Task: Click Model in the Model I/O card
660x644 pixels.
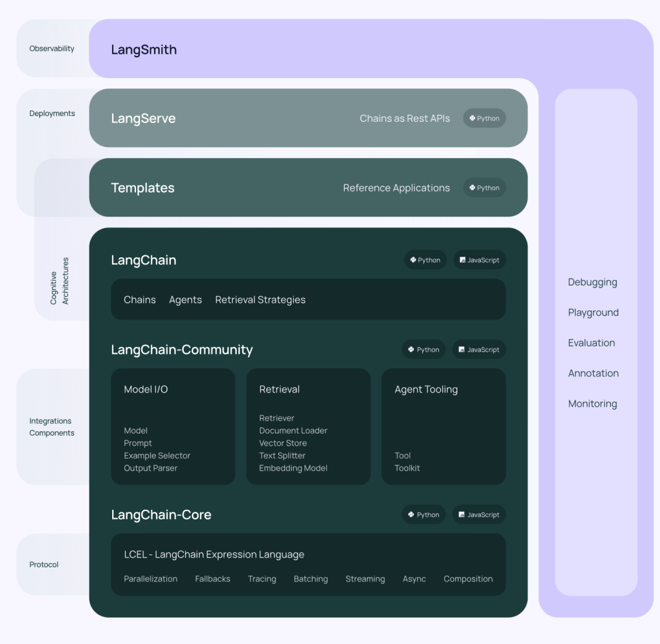Action: pos(135,431)
